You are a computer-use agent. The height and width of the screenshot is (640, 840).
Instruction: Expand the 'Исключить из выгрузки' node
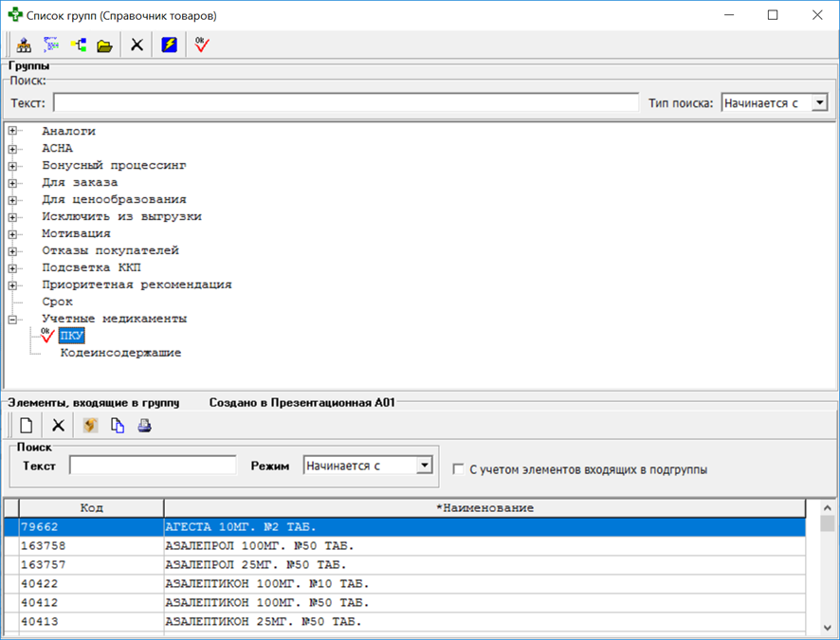tap(12, 217)
